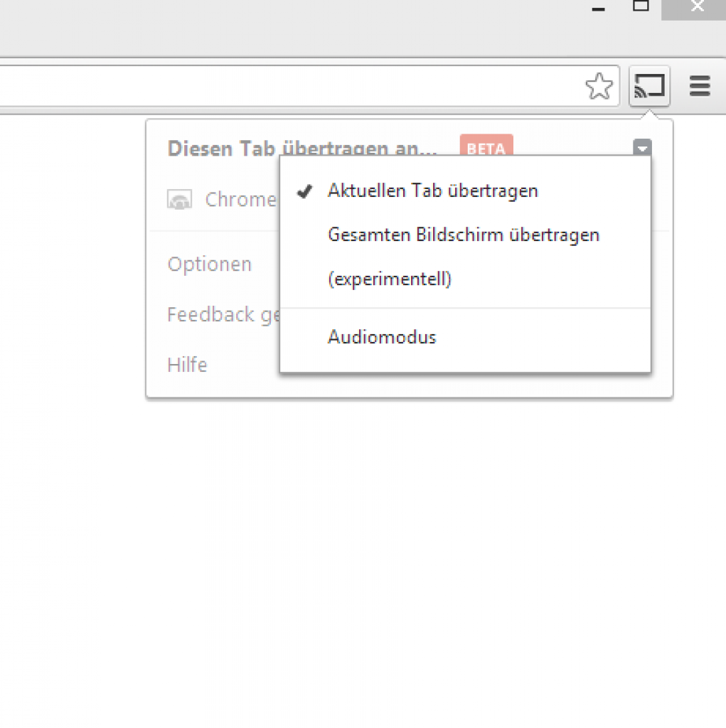The height and width of the screenshot is (728, 726).
Task: Maximize the Chrome window
Action: tap(641, 6)
